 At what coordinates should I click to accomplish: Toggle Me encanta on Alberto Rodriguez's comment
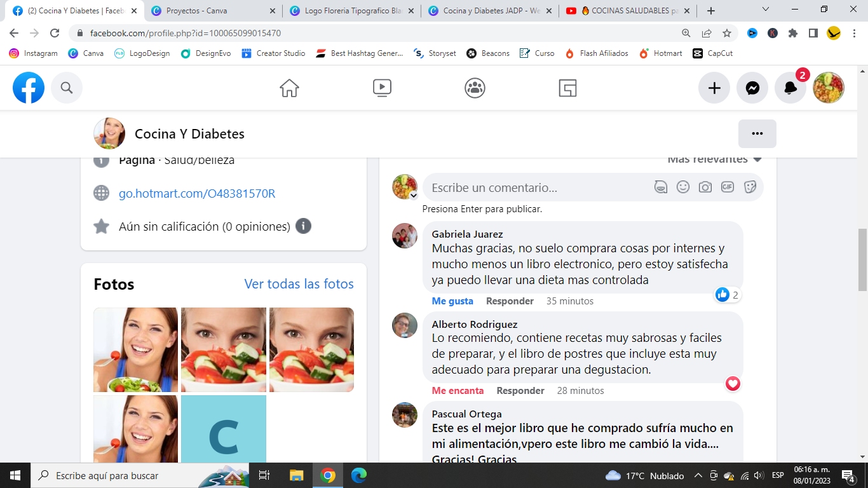click(x=458, y=391)
